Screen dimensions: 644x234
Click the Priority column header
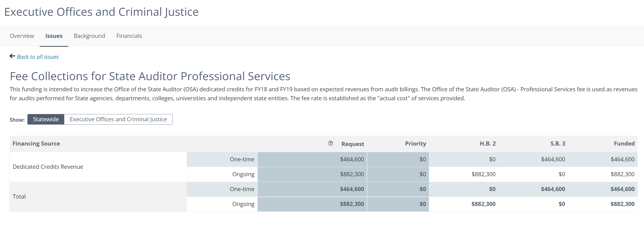pyautogui.click(x=415, y=143)
